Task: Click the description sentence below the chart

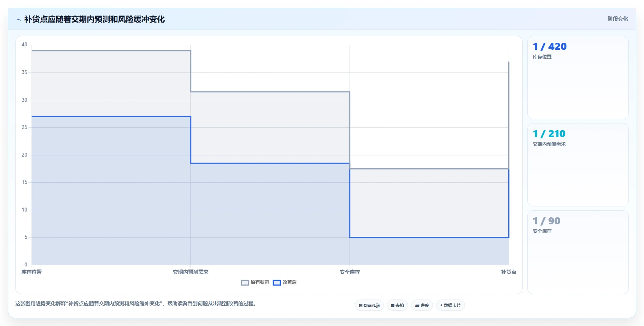Action: tap(137, 303)
